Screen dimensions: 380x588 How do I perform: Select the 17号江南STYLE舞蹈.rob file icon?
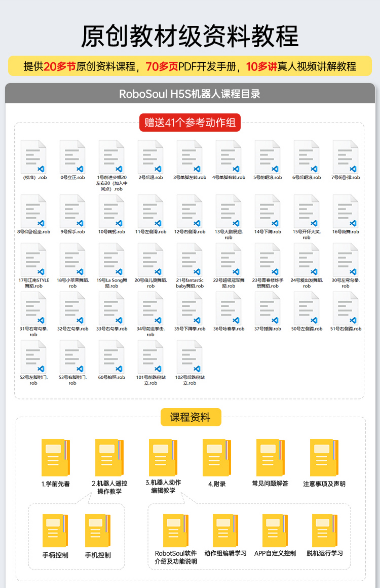click(x=33, y=260)
